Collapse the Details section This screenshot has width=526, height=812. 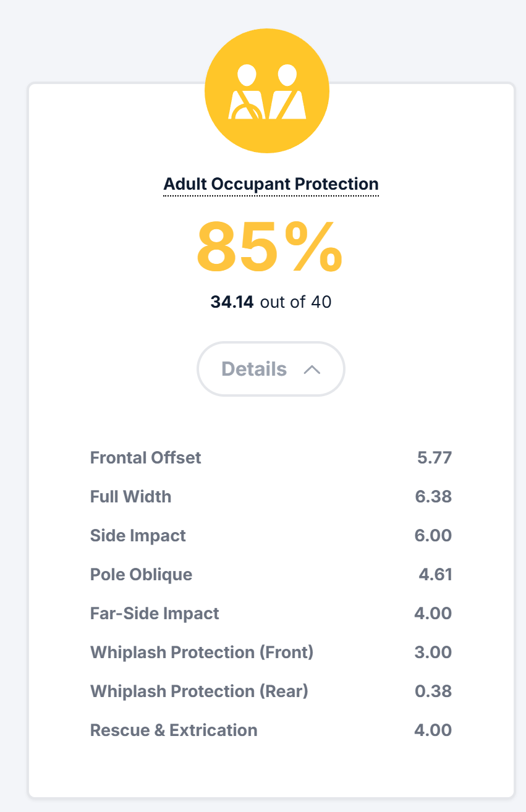coord(271,369)
